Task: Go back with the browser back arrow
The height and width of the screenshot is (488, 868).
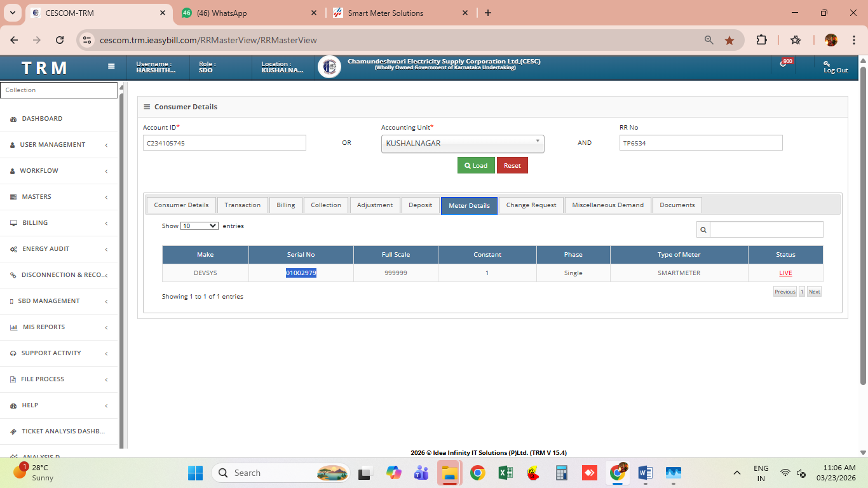Action: 15,40
